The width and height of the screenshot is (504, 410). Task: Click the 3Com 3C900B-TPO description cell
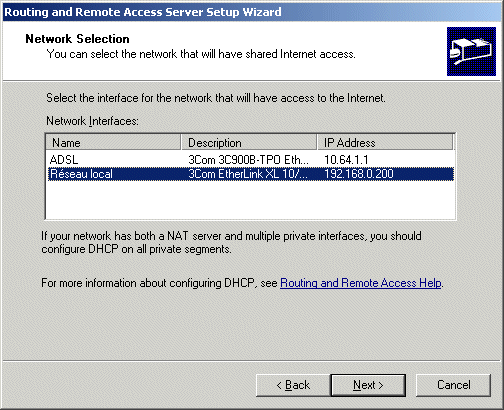tap(248, 160)
